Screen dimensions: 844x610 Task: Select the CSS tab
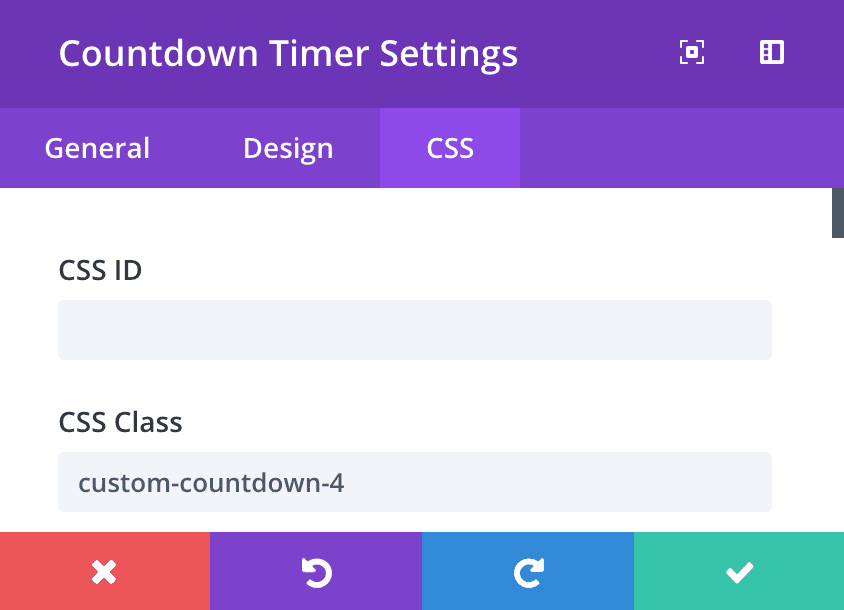[449, 147]
